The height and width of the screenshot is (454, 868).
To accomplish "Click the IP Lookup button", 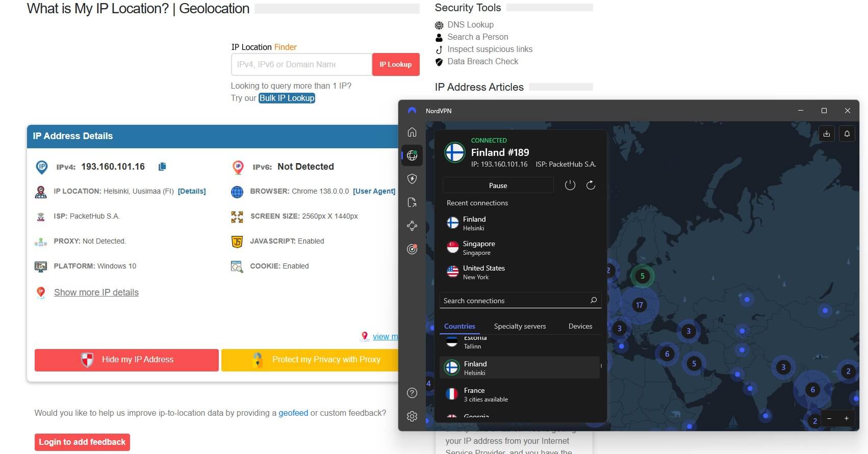I will point(396,65).
